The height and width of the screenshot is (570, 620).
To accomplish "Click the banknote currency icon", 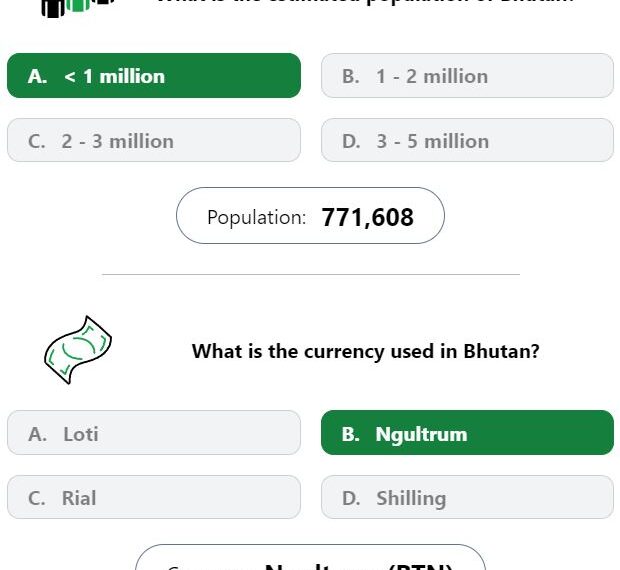I will click(78, 350).
